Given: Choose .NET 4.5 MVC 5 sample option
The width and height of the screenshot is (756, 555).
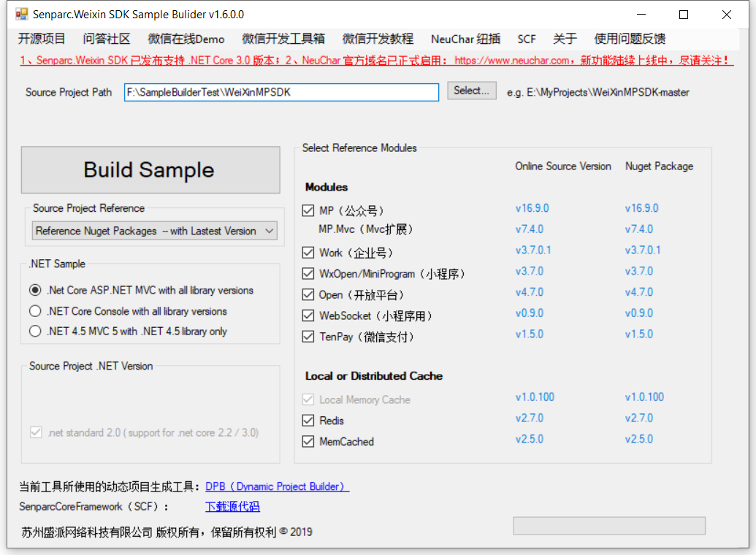Looking at the screenshot, I should pyautogui.click(x=35, y=332).
